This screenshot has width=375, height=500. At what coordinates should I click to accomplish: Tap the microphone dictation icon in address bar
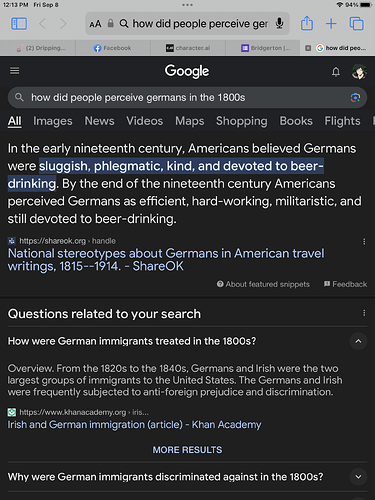[279, 24]
